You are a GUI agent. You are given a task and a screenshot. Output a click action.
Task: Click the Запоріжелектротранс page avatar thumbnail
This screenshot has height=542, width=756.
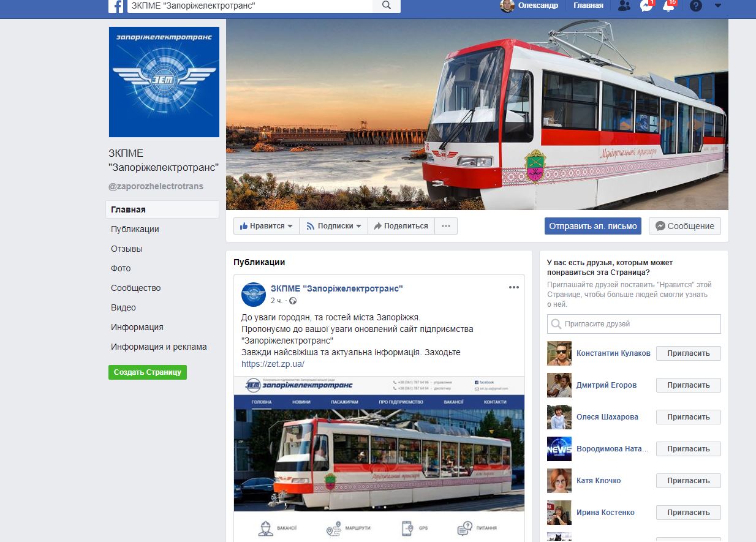tap(253, 294)
